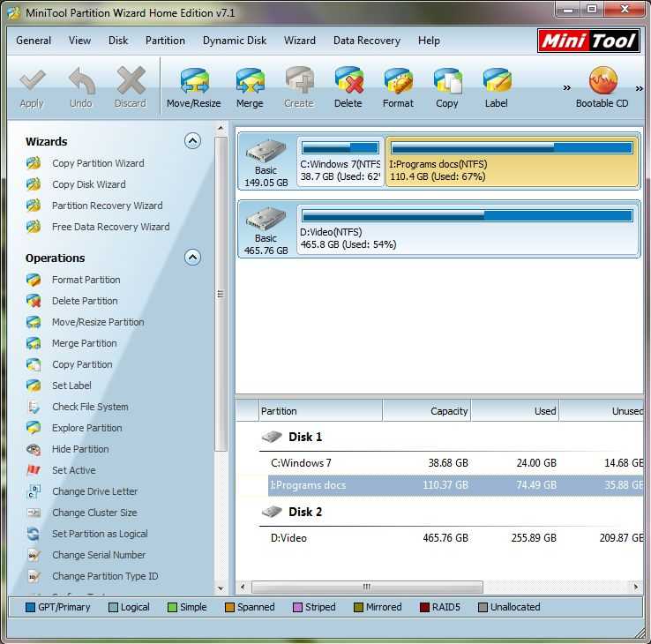The width and height of the screenshot is (651, 644).
Task: Select the I:Programs docs partition block
Action: coord(513,161)
